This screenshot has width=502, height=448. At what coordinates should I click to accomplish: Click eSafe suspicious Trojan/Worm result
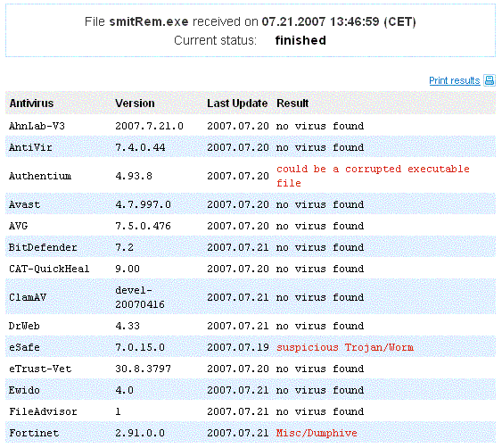[x=345, y=347]
